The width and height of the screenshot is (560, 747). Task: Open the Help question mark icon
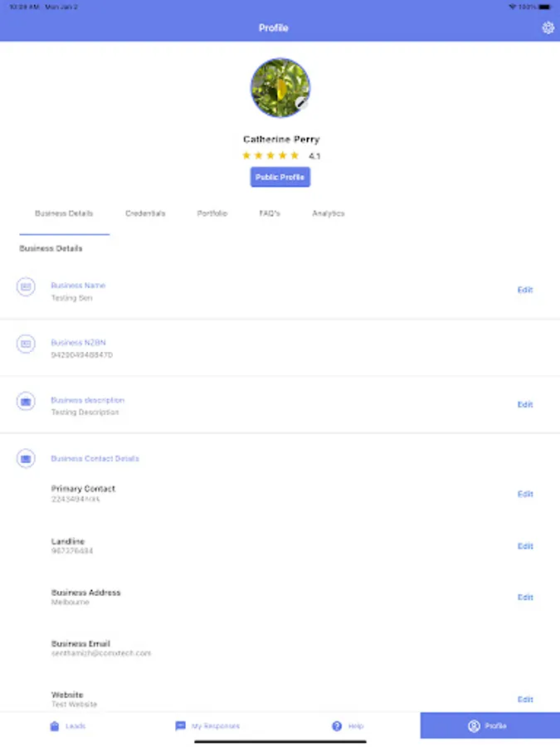click(337, 726)
